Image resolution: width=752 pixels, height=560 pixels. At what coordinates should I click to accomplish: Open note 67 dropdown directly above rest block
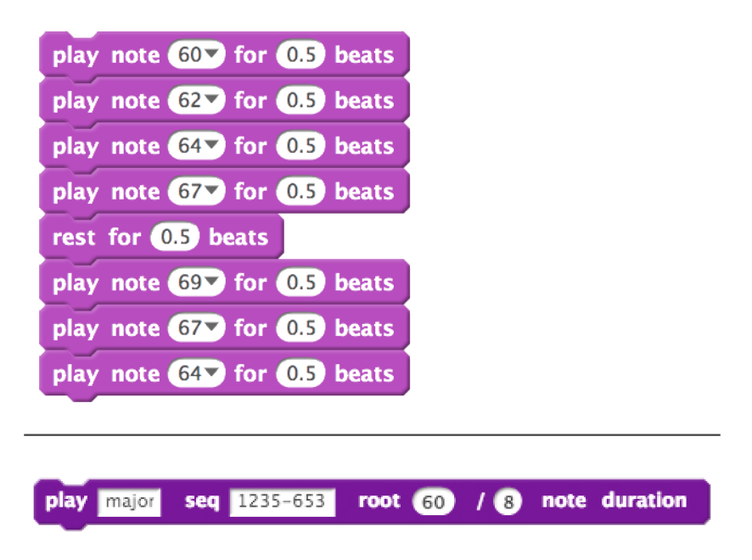[x=212, y=192]
